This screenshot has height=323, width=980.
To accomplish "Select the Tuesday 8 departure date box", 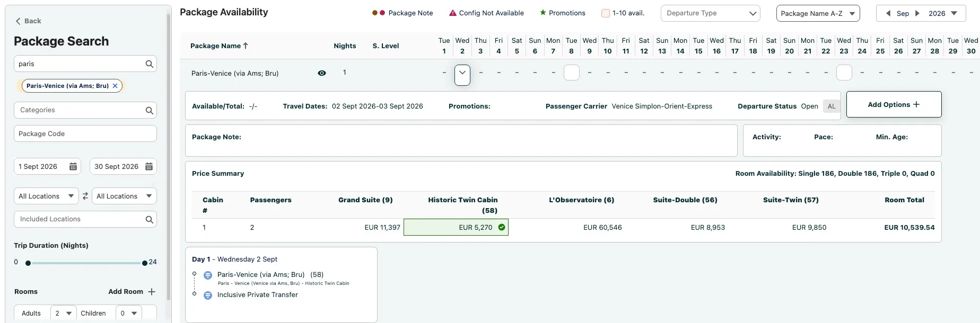I will 571,73.
